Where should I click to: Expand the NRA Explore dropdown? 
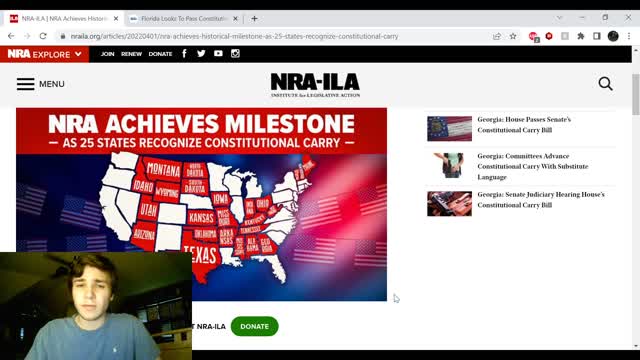pyautogui.click(x=44, y=54)
